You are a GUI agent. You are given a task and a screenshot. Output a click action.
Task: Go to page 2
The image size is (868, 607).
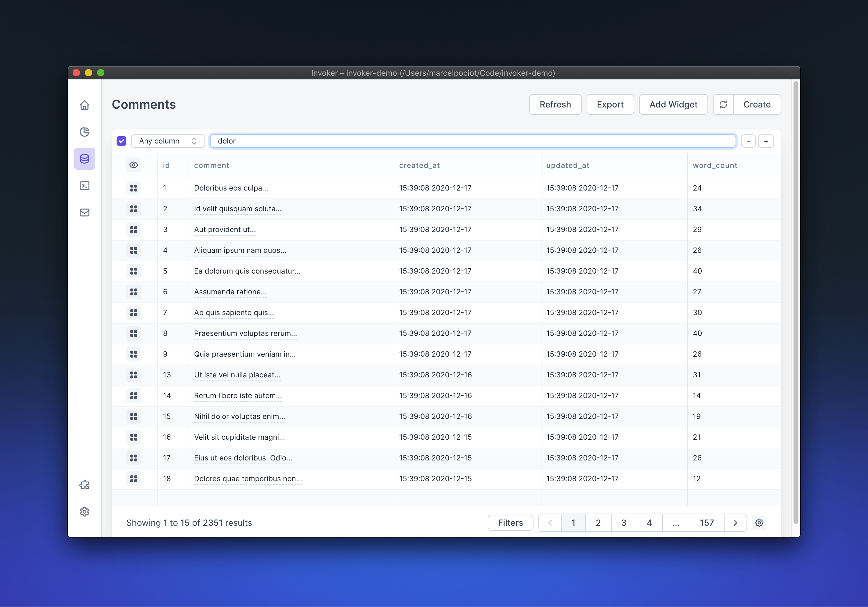[x=598, y=523]
